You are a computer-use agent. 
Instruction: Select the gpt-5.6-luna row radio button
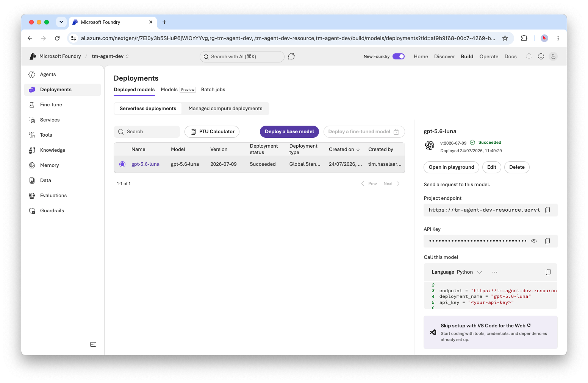pos(122,164)
